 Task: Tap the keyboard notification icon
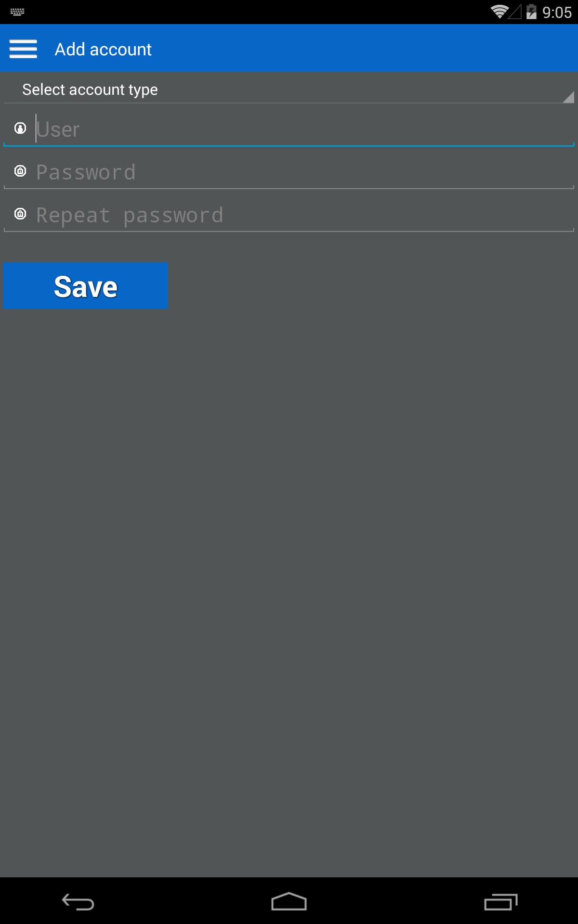(17, 12)
